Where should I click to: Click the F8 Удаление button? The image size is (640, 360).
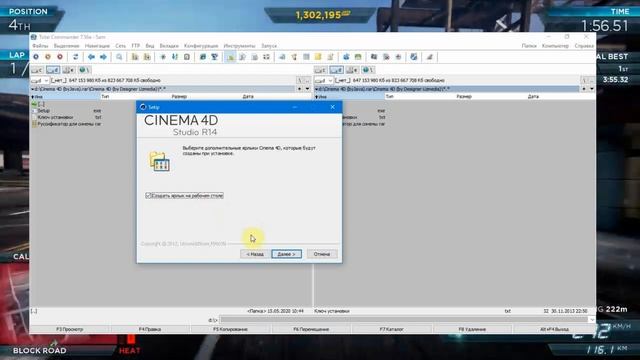click(x=472, y=329)
